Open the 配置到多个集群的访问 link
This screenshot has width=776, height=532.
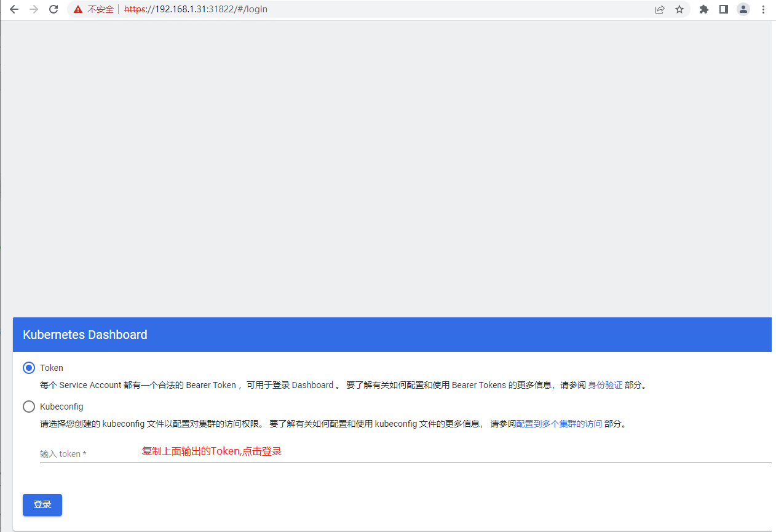tap(559, 424)
